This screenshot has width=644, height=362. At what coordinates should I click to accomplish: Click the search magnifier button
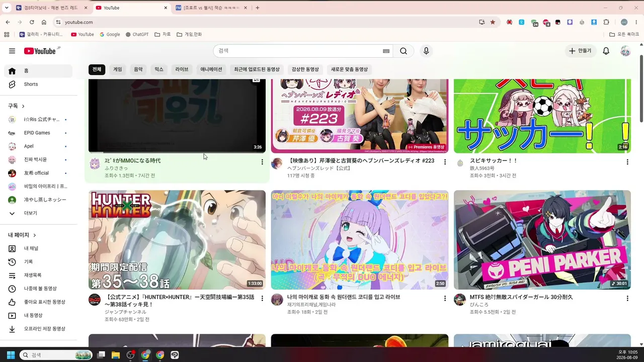coord(404,51)
